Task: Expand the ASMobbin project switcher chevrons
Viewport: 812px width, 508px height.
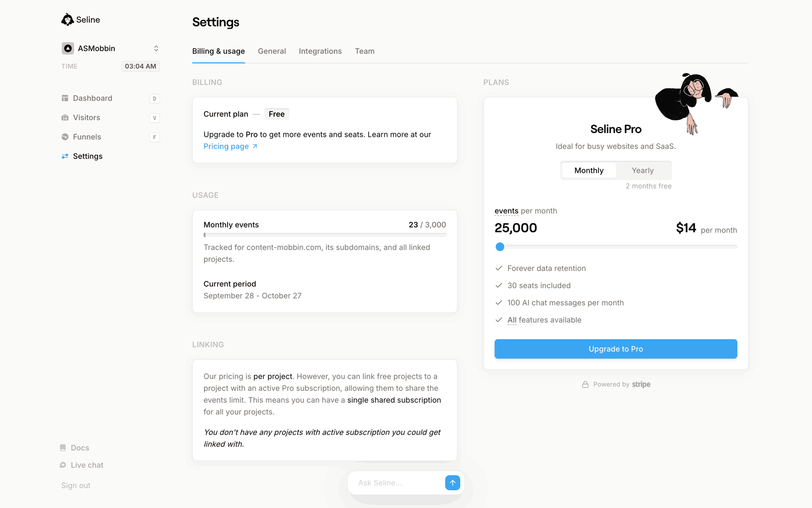Action: 156,48
